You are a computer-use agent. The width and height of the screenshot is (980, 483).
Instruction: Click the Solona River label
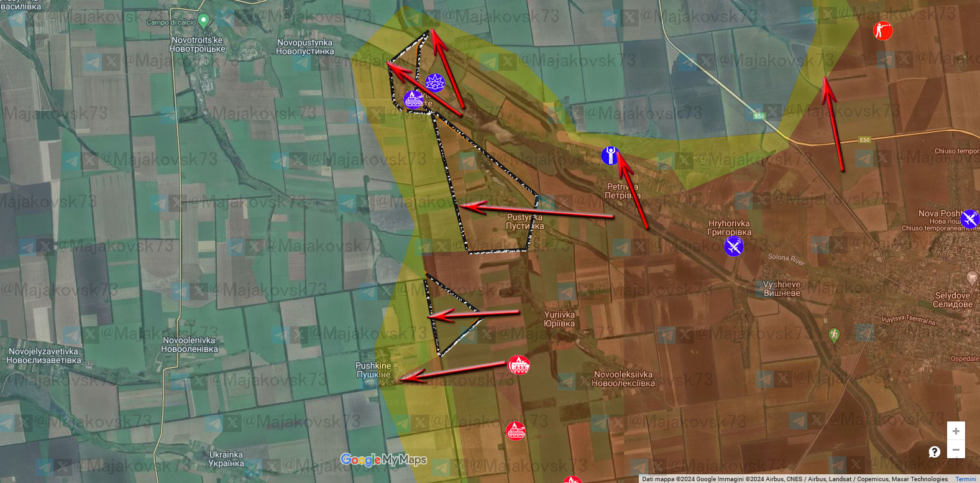786,259
